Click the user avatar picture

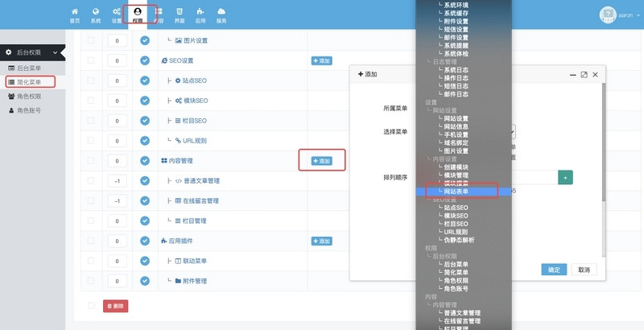(x=608, y=15)
